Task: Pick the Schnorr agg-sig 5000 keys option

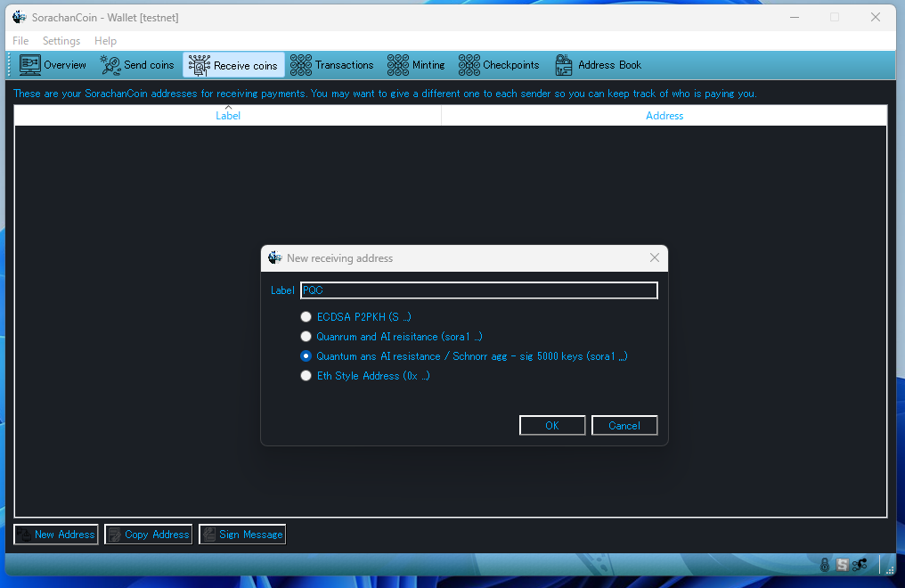Action: coord(306,356)
